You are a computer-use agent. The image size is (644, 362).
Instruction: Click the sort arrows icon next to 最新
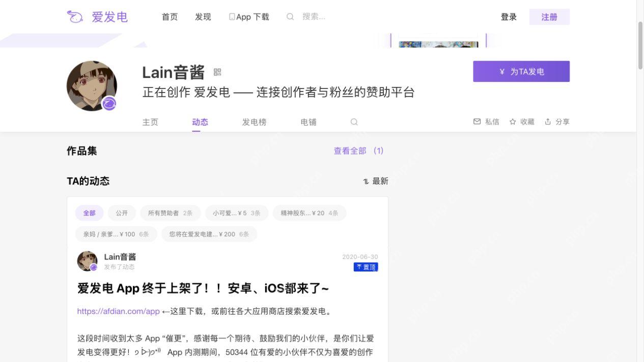click(366, 182)
